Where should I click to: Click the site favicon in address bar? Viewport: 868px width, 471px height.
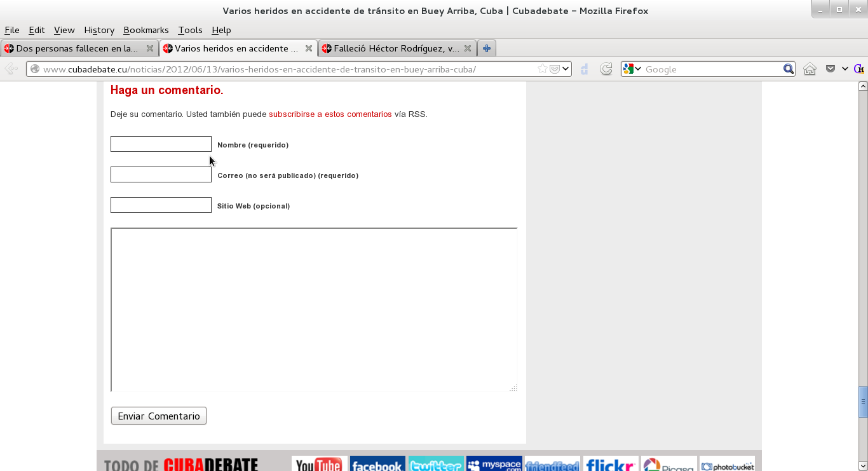point(35,69)
